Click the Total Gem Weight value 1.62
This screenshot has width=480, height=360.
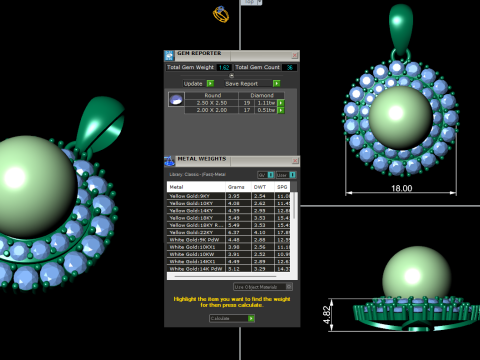coord(224,67)
